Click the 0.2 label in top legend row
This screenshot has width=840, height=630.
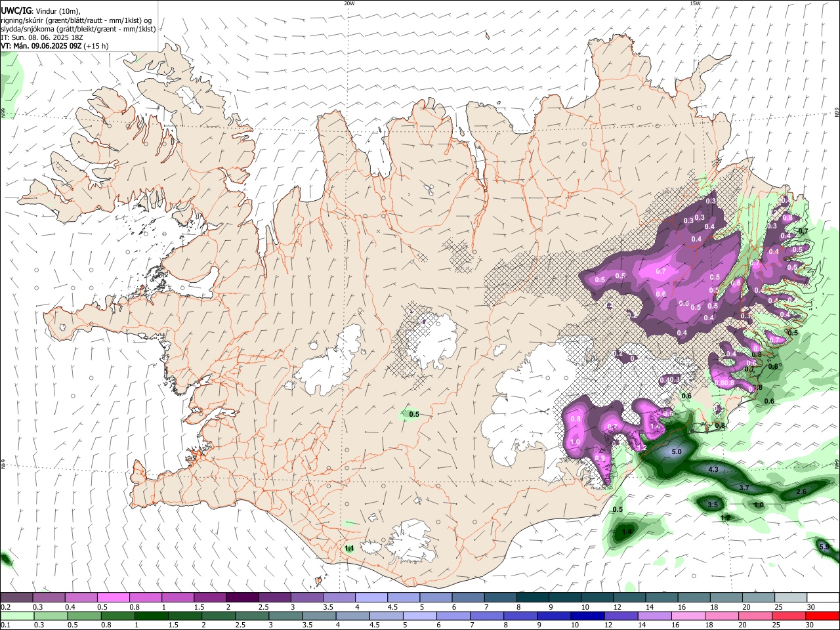5,607
